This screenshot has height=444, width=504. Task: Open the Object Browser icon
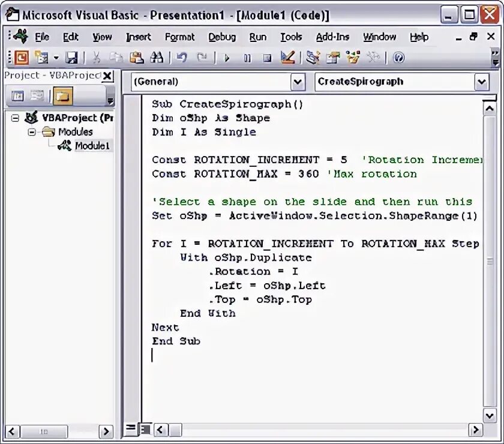[353, 58]
